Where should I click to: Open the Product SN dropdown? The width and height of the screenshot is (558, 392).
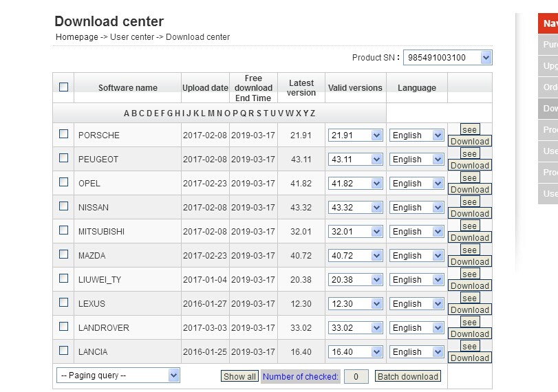[x=447, y=58]
